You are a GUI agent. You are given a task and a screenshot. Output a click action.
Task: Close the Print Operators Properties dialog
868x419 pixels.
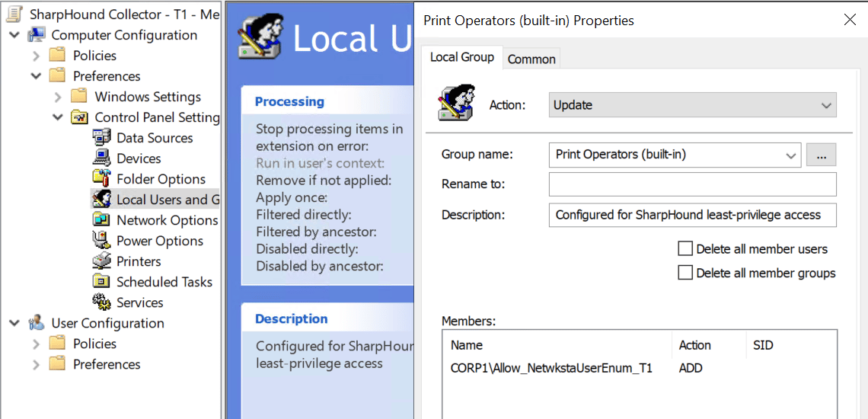coord(849,21)
